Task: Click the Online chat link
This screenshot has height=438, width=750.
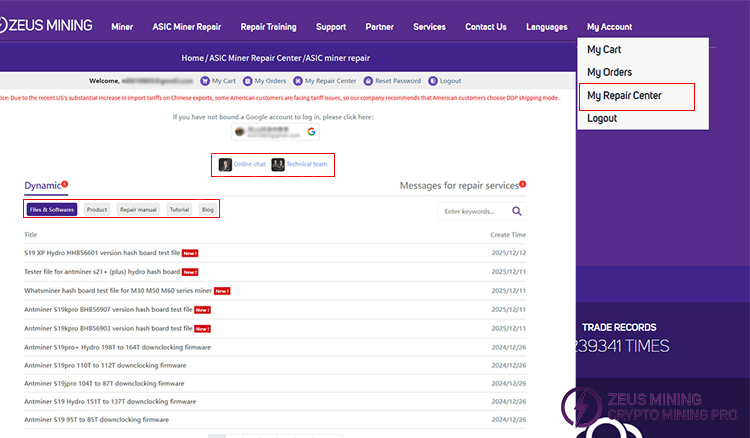Action: pos(249,164)
